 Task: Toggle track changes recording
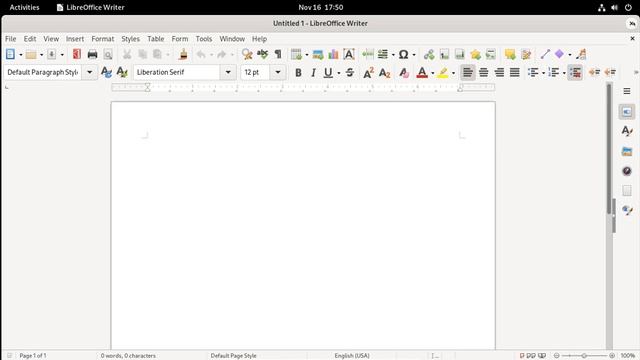(526, 54)
